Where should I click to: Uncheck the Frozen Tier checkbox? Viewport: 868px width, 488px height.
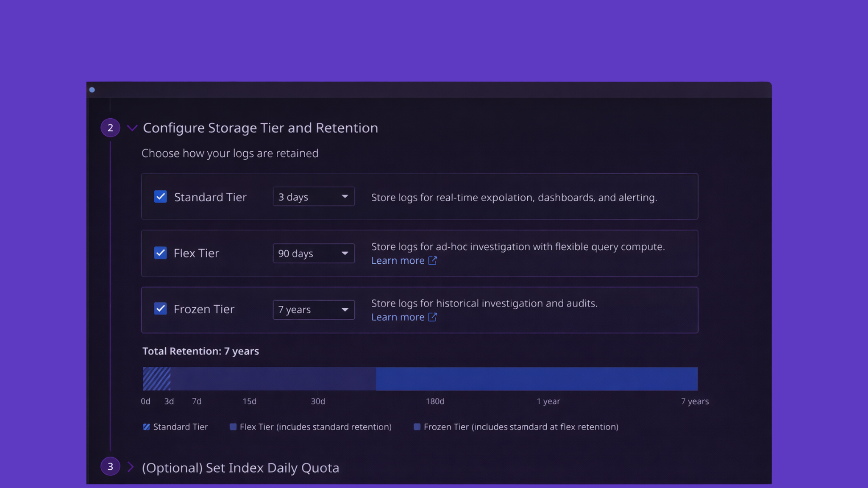160,309
